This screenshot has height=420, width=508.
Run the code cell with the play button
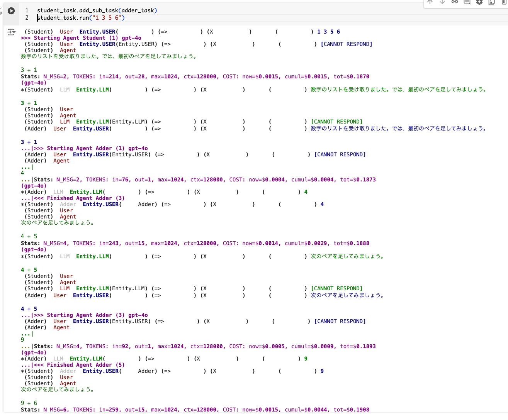(11, 11)
